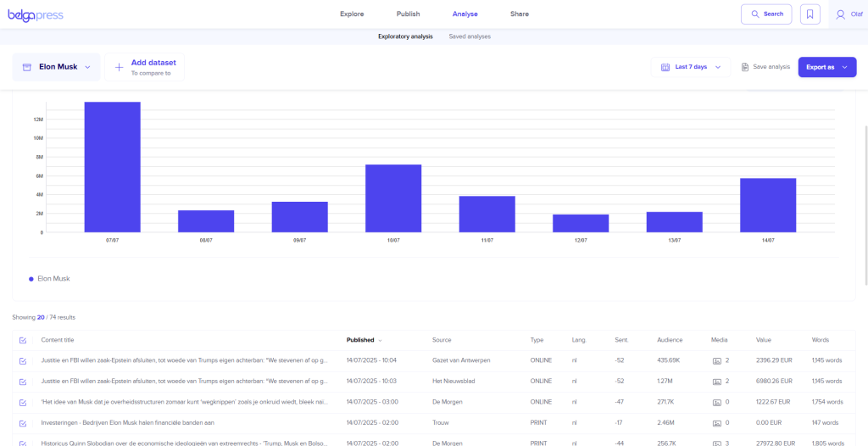Click the calendar icon beside Last 7 days
The height and width of the screenshot is (446, 868).
tap(665, 67)
